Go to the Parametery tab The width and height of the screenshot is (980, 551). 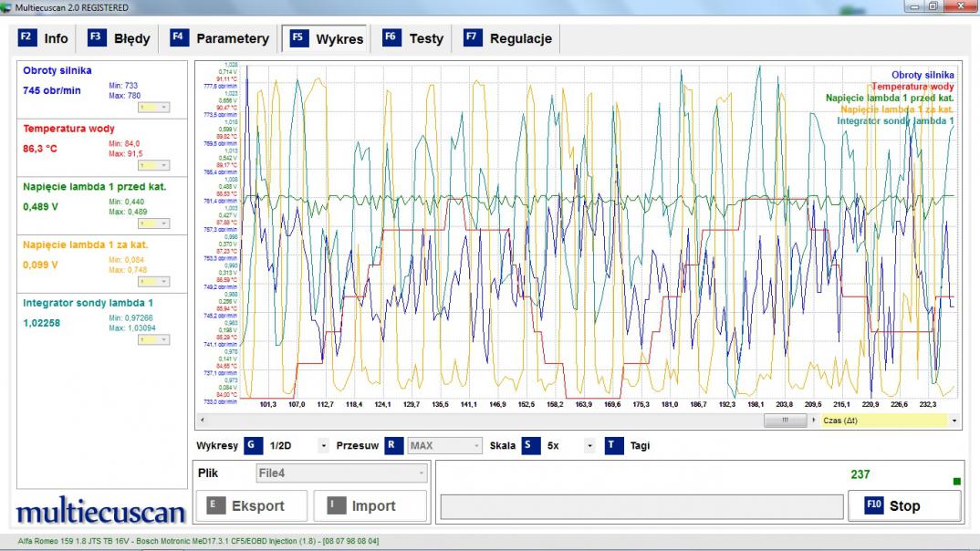[221, 38]
